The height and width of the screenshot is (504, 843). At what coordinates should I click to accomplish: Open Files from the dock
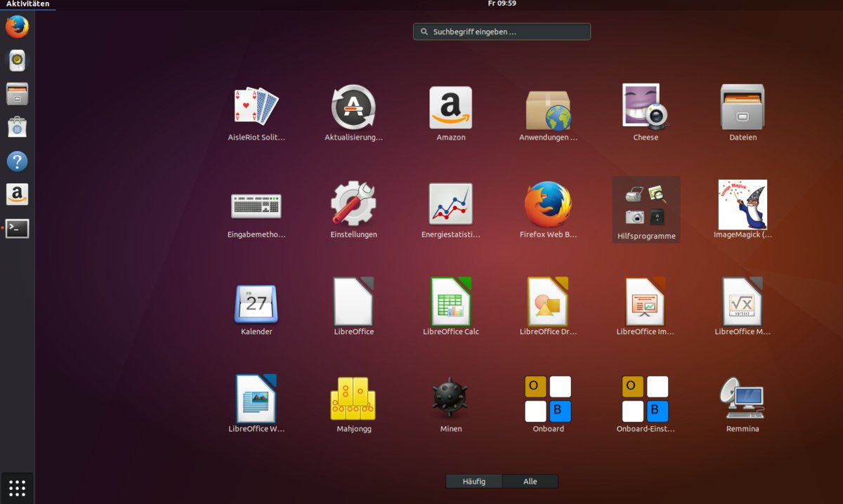17,94
